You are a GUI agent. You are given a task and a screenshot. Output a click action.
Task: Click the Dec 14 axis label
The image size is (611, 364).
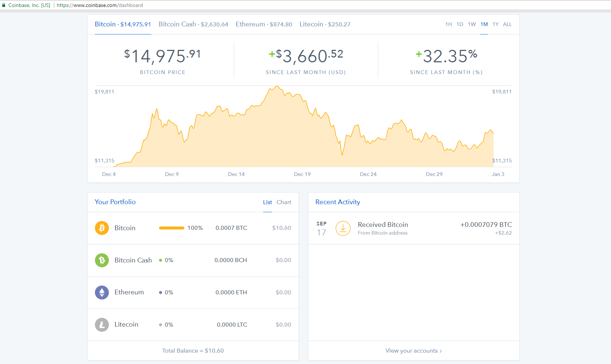point(236,174)
